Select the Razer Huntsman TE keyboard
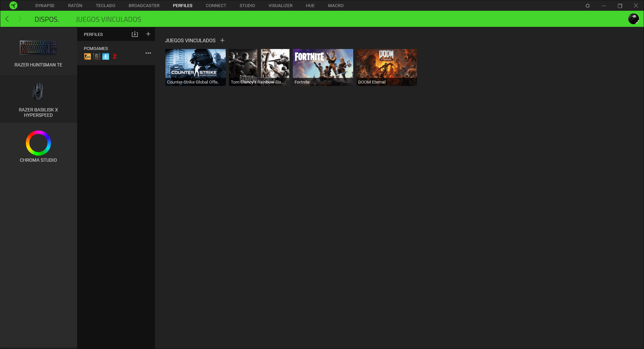 pos(38,54)
